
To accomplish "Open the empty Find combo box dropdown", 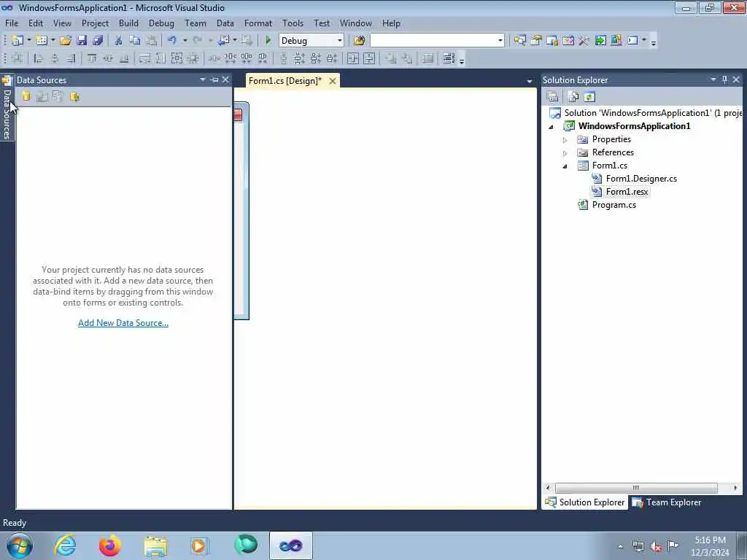I will pyautogui.click(x=500, y=41).
